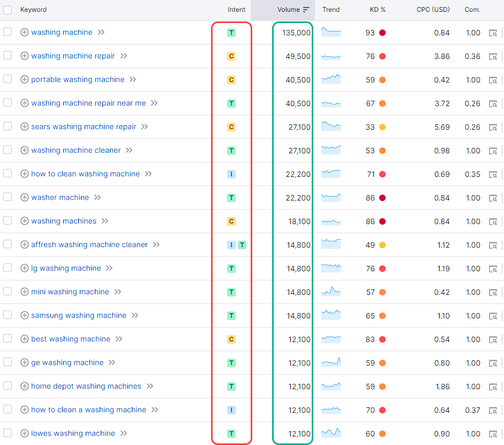Viewport: 504px width, 445px height.
Task: Open the home depot washing machines link
Action: coord(86,386)
